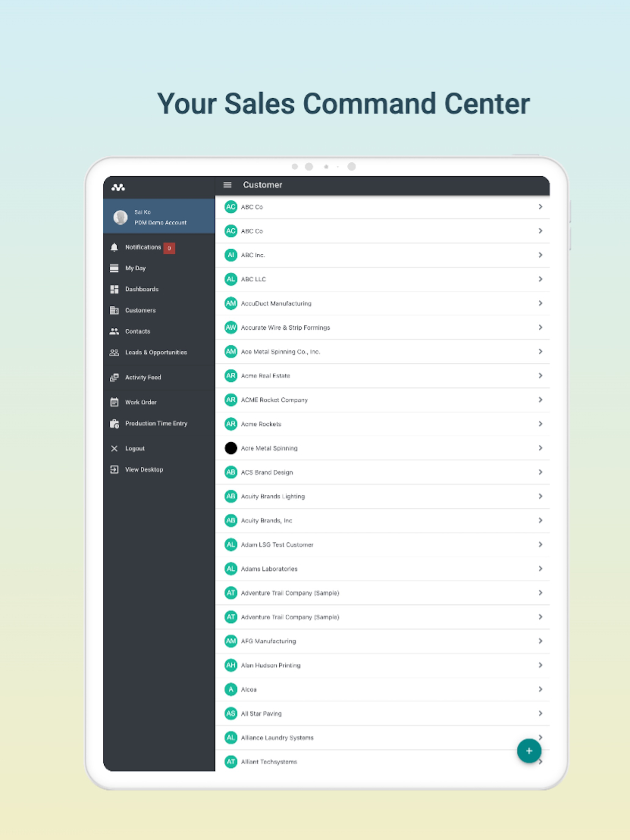Click the AS avatar for All Star Paving
The height and width of the screenshot is (840, 630).
(230, 714)
